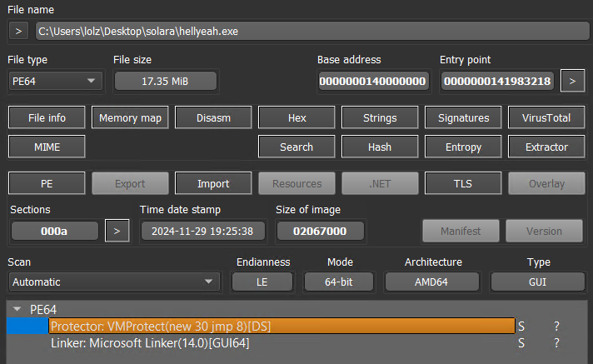
Task: Select the VMProtect protector result row
Action: tap(282, 326)
